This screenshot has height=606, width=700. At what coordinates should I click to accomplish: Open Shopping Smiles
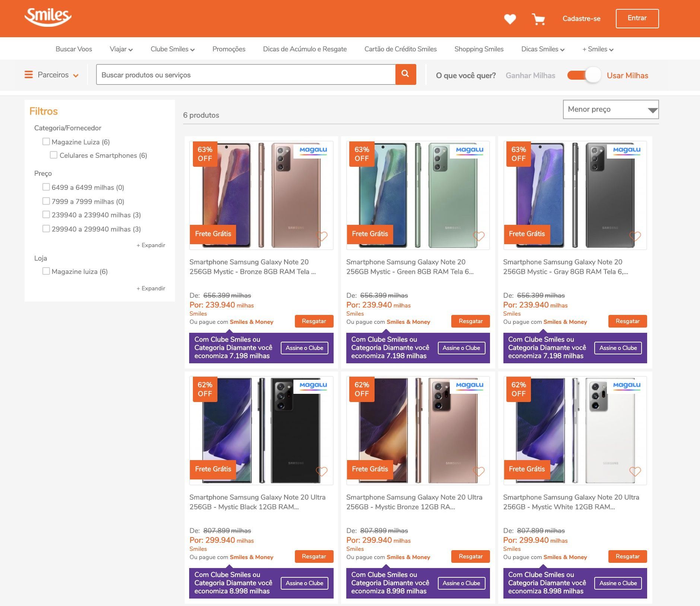coord(479,49)
